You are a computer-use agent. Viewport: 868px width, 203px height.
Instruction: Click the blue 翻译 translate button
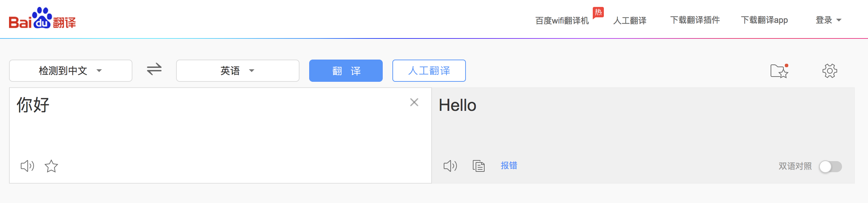[x=346, y=71]
